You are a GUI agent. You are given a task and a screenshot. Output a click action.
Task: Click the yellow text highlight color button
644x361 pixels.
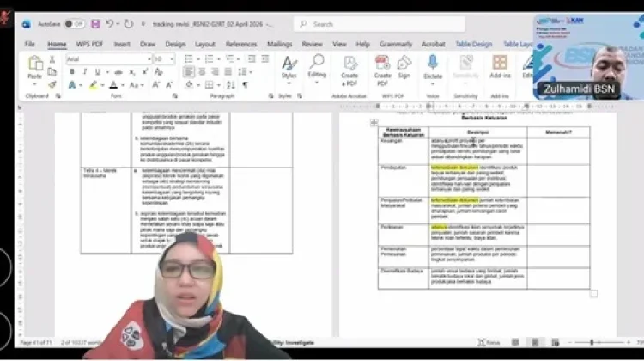click(x=94, y=85)
